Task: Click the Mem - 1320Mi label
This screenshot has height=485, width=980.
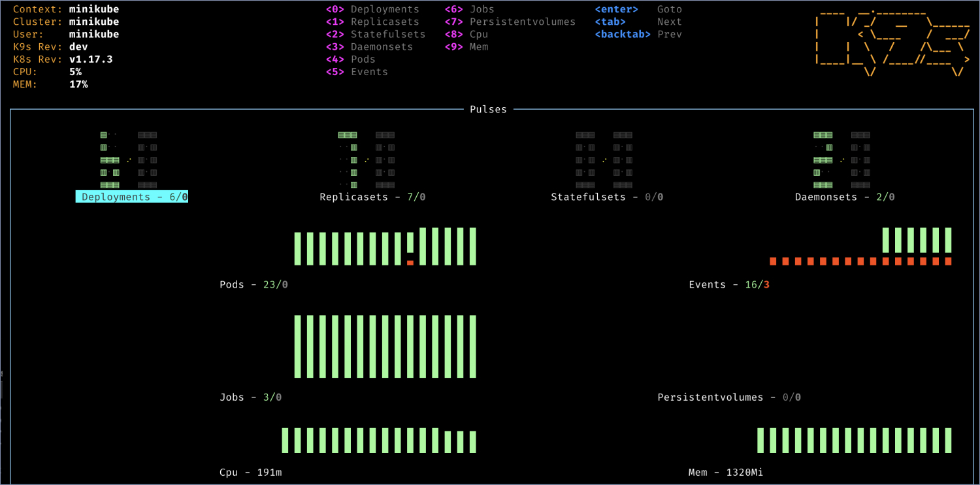Action: coord(726,472)
